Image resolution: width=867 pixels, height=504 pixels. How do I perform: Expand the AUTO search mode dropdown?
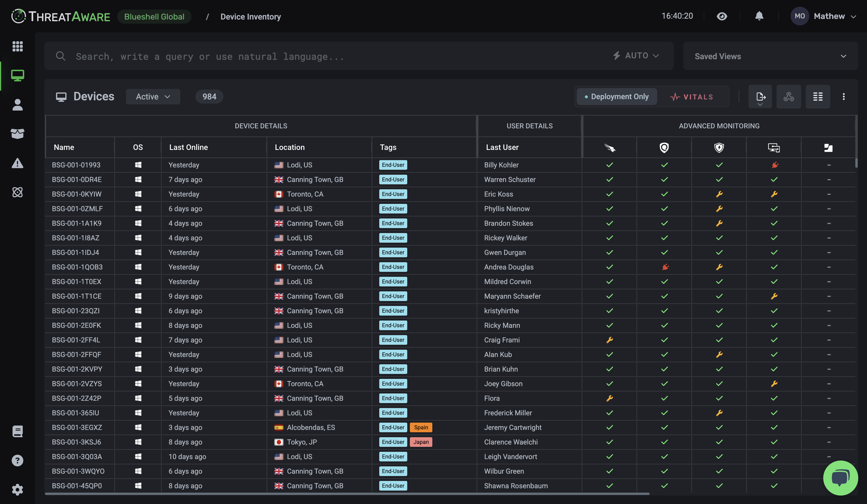636,56
